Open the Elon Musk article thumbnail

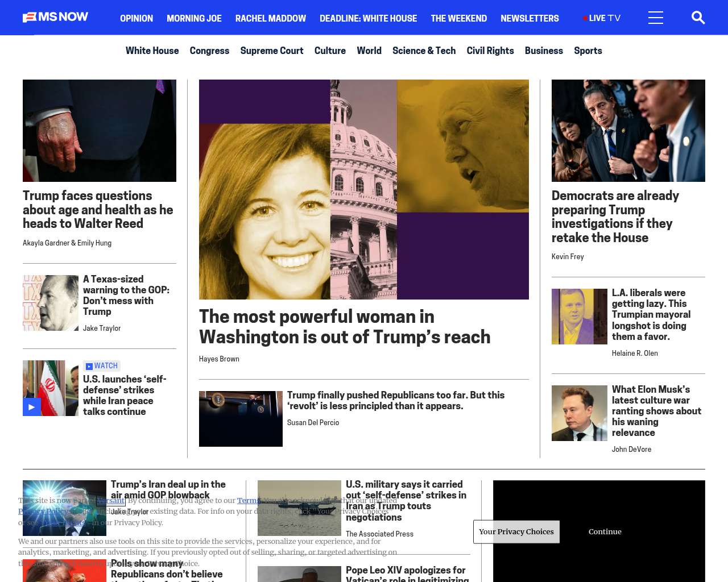pos(580,413)
